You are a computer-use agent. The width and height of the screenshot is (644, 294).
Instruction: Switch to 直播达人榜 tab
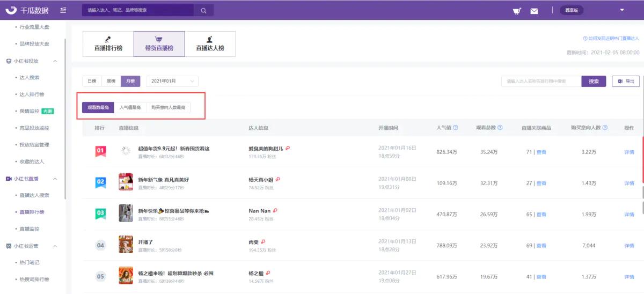(x=210, y=44)
